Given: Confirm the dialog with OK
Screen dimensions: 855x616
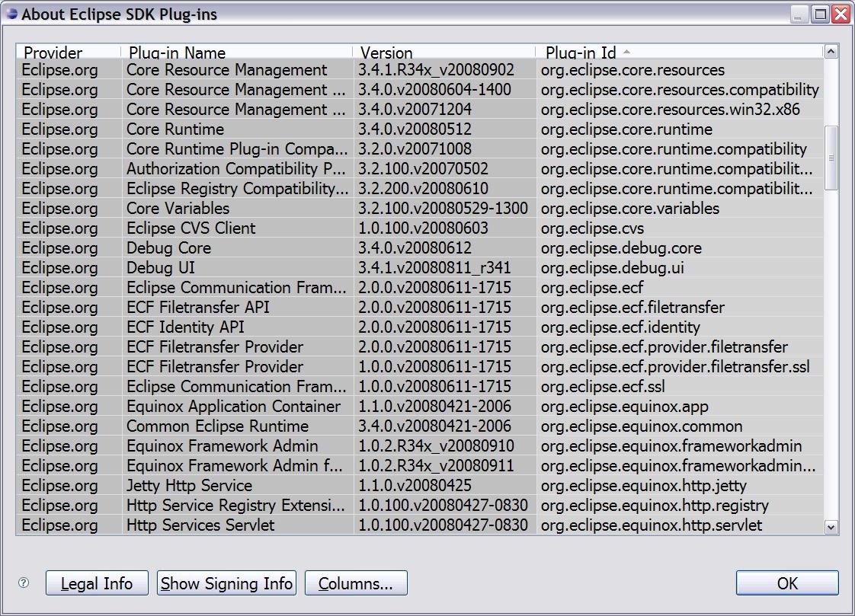Looking at the screenshot, I should (787, 583).
